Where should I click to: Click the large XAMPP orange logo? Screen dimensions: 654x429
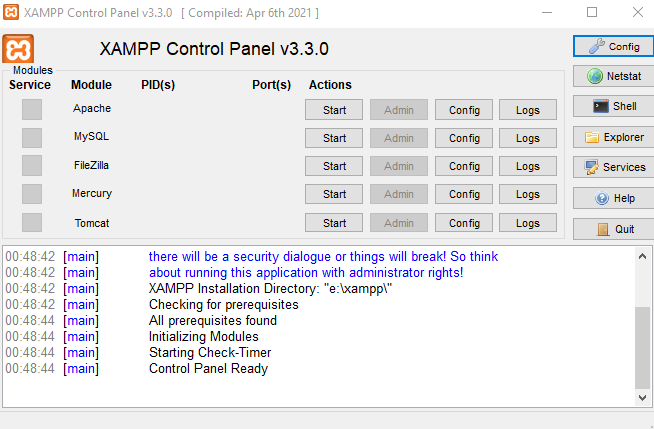pyautogui.click(x=18, y=49)
